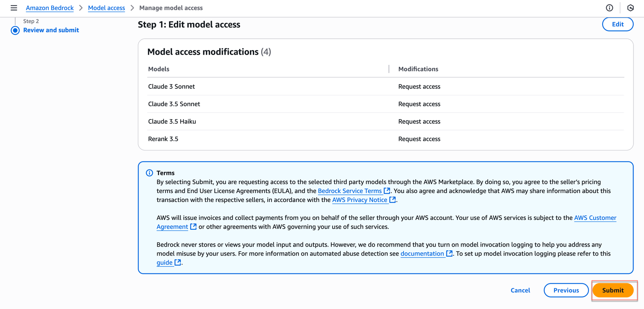The image size is (644, 309).
Task: Click external link icon after Bedrock Service Terms
Action: (x=387, y=191)
